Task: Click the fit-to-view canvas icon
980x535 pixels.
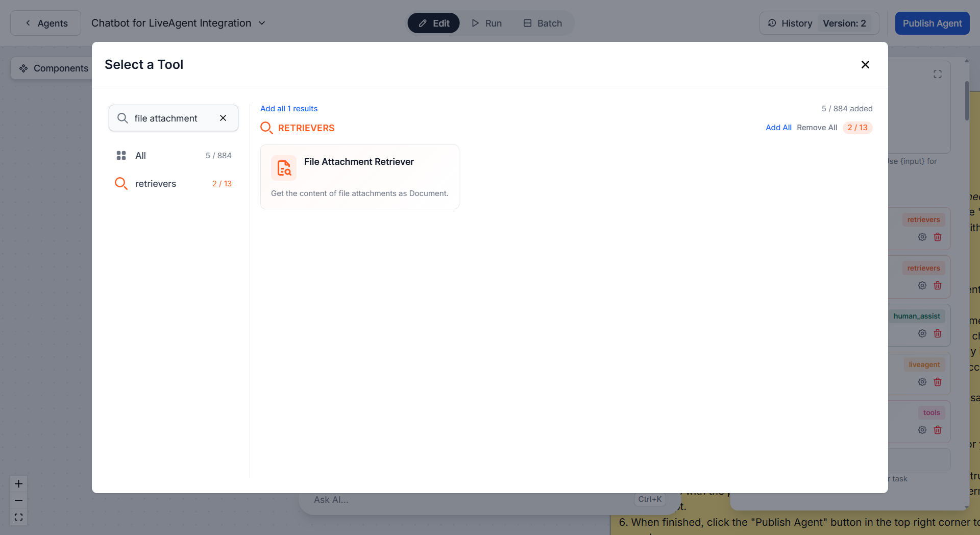Action: click(x=19, y=517)
